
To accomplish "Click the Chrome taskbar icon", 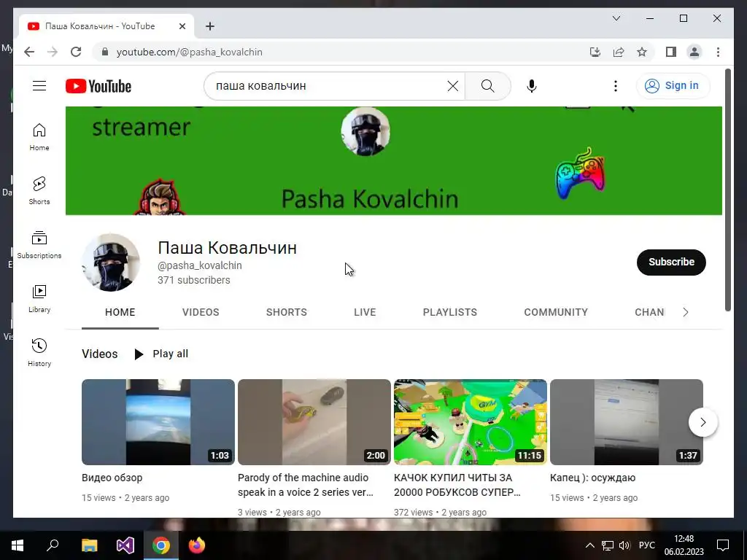I will [x=161, y=545].
